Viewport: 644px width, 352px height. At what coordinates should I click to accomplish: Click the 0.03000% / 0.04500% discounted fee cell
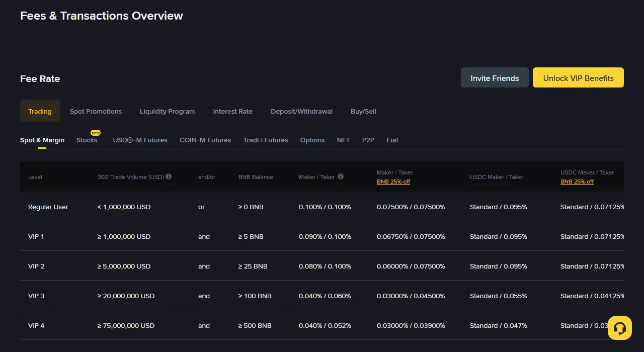pos(411,296)
